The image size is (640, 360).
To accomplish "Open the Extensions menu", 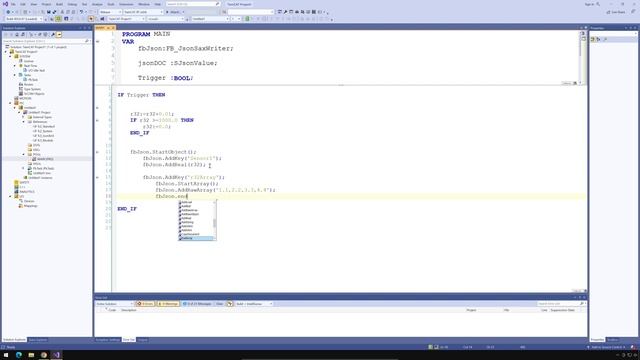I will click(x=126, y=4).
